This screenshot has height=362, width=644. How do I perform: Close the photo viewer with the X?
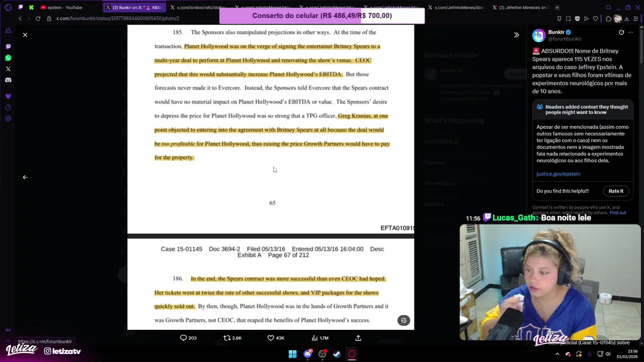click(x=25, y=35)
